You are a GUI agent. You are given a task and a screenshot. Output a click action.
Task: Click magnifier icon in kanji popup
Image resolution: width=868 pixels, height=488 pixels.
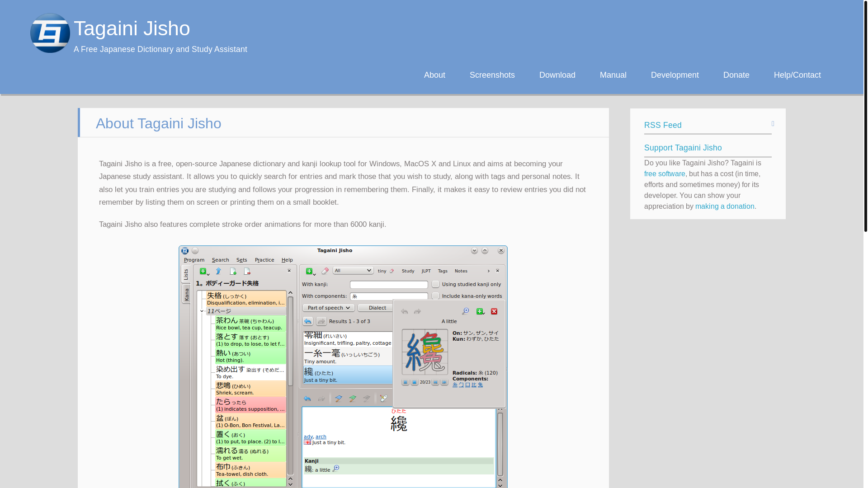465,311
